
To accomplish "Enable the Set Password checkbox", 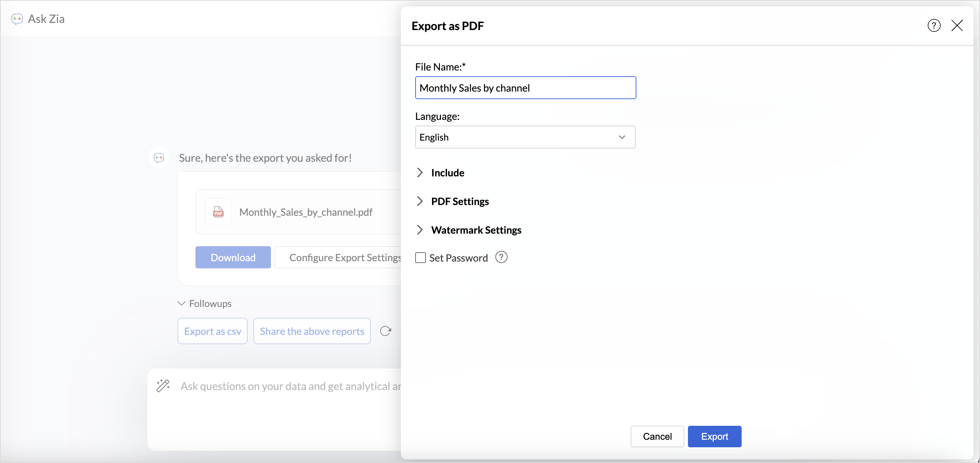I will 420,258.
